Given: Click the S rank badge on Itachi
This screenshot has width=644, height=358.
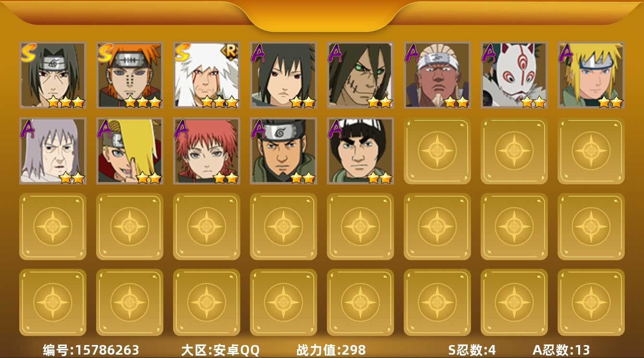Looking at the screenshot, I should (x=28, y=52).
